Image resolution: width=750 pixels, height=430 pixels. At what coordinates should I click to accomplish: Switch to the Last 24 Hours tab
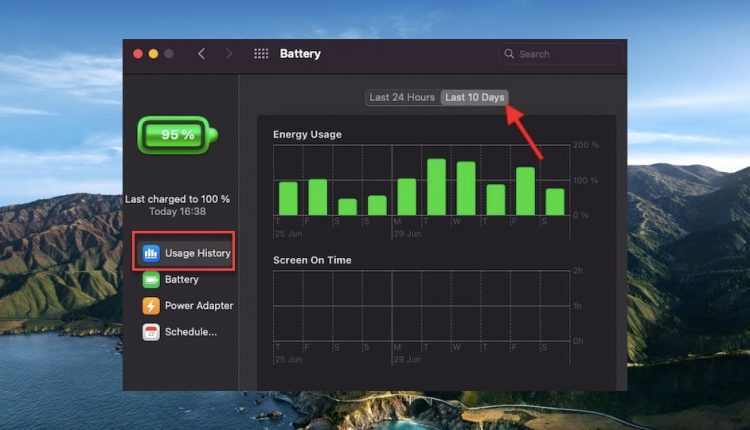(x=402, y=97)
